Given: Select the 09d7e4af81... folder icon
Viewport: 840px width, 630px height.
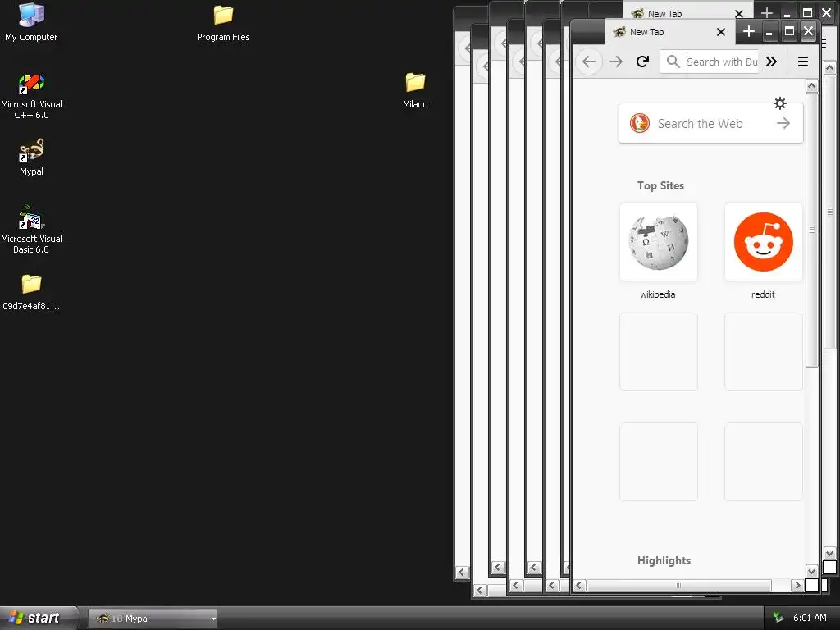Looking at the screenshot, I should (x=31, y=292).
